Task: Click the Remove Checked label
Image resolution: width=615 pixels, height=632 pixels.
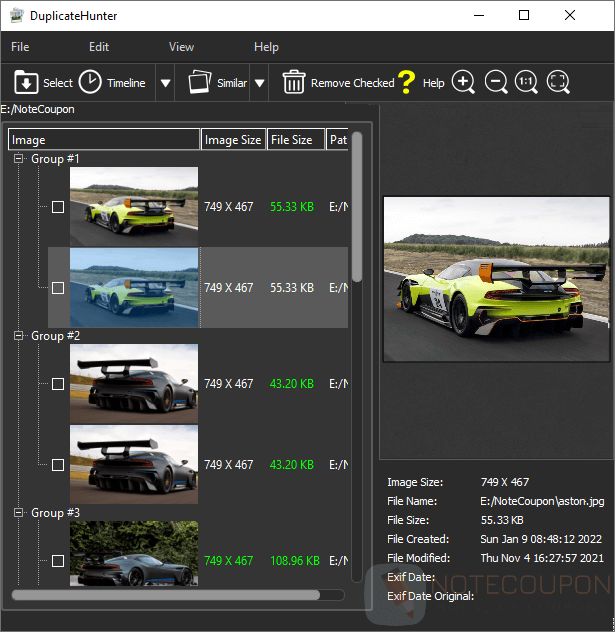Action: point(353,83)
